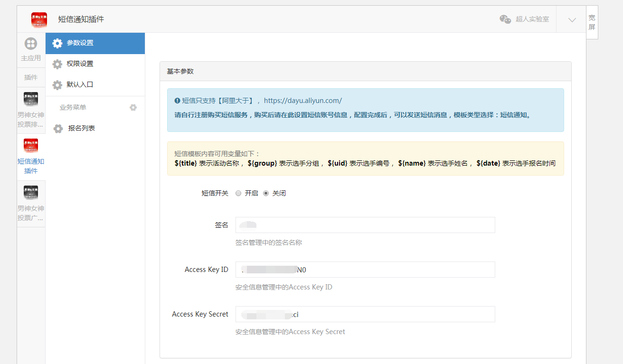Click the gear icon next to 参数设置
623x364 pixels.
tap(57, 43)
